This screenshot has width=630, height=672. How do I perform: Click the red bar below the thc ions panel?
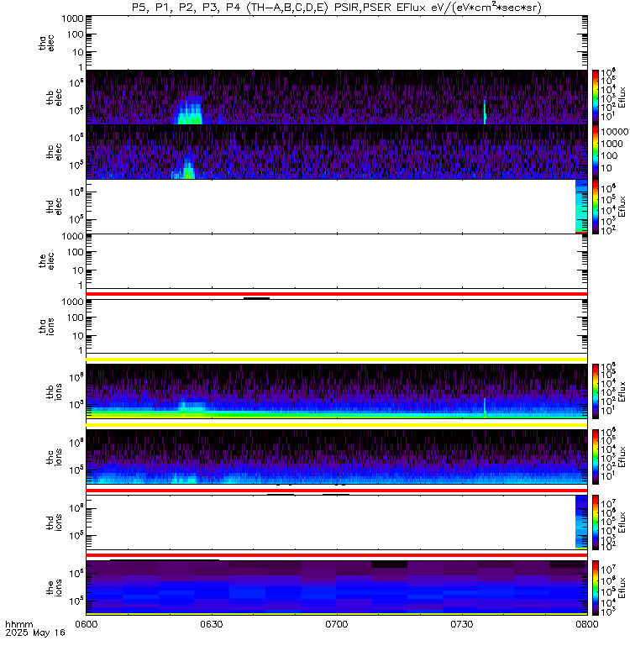(x=337, y=491)
